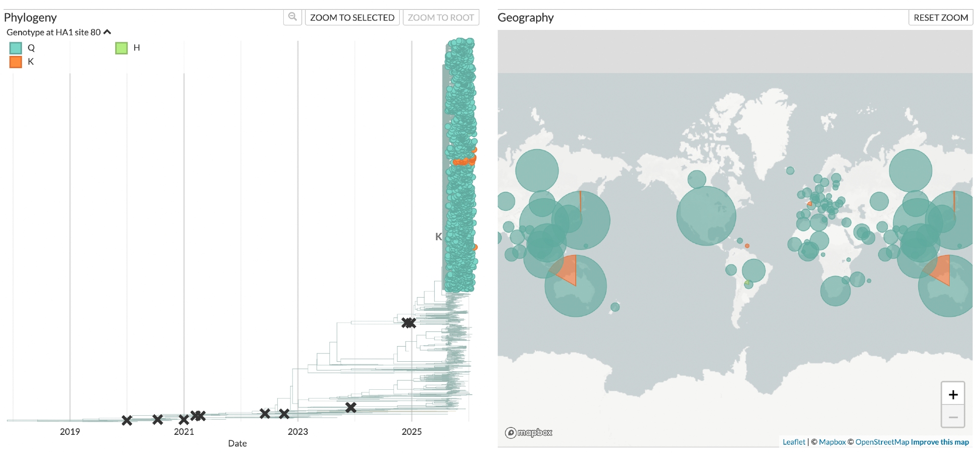Viewport: 980px width, 453px height.
Task: Follow the Improve this map link
Action: click(x=940, y=442)
